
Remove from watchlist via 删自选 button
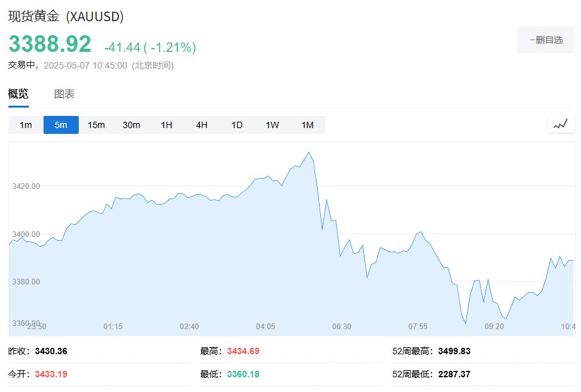pyautogui.click(x=546, y=40)
